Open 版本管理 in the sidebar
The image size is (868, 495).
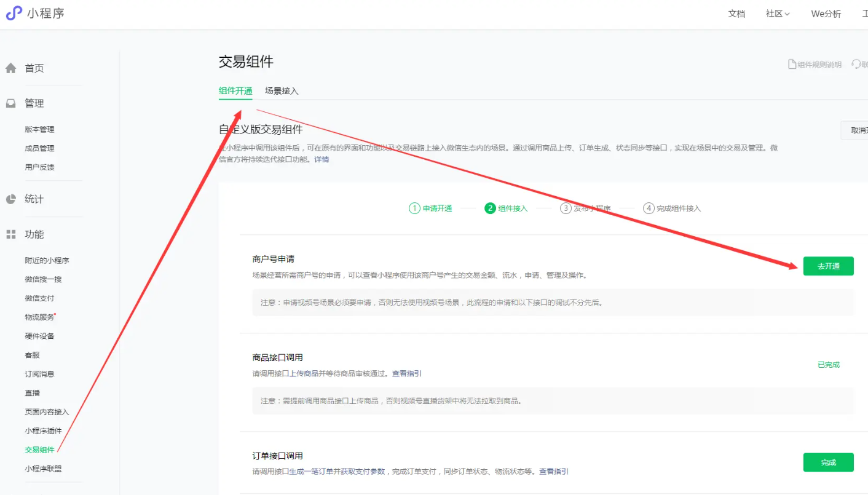(39, 129)
